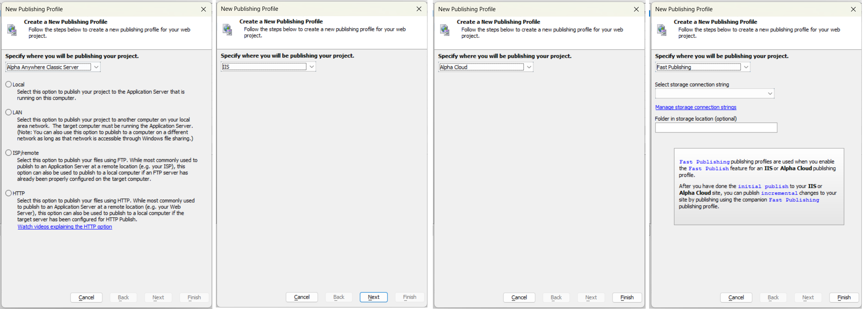Screen dimensions: 868x309
Task: Click the publishing profile icon in Fast Publishing dialog
Action: [x=662, y=30]
